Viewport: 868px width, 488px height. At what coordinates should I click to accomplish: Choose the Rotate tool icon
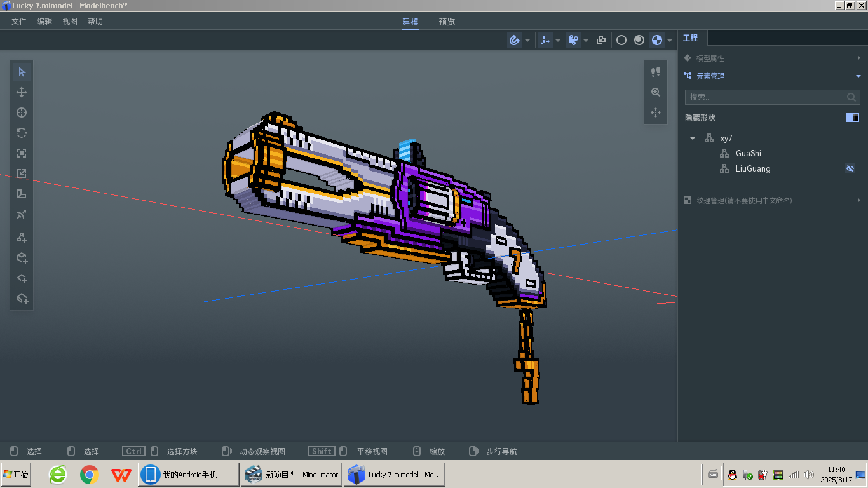tap(22, 133)
